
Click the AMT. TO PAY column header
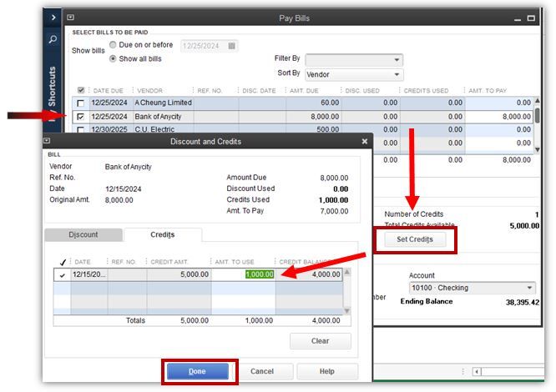click(488, 91)
